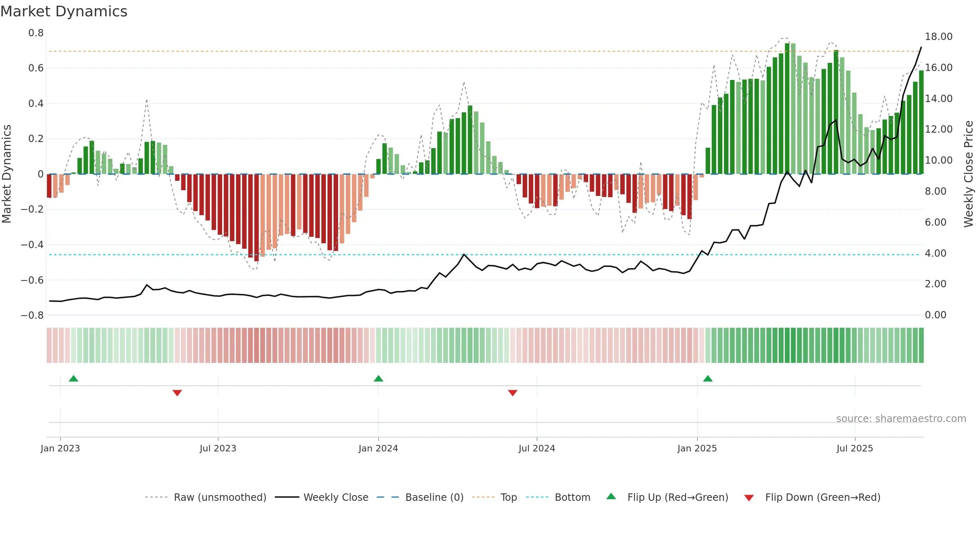Click the vertical Market Dynamics axis title
The height and width of the screenshot is (551, 980).
click(7, 174)
